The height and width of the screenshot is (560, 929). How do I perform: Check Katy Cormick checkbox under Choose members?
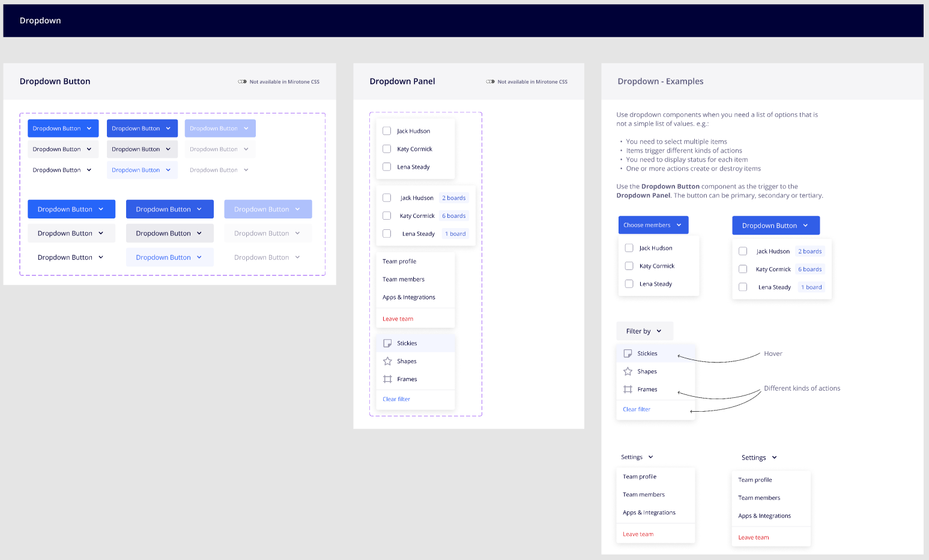point(629,266)
